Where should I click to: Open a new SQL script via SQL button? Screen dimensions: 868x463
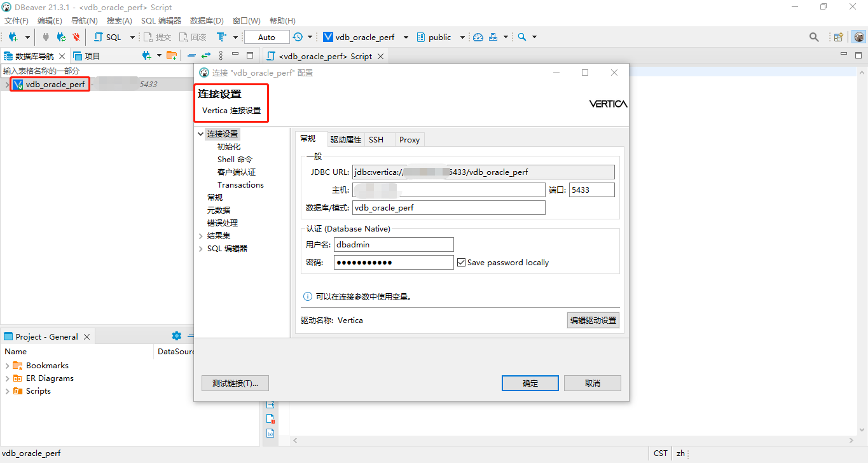[x=108, y=37]
